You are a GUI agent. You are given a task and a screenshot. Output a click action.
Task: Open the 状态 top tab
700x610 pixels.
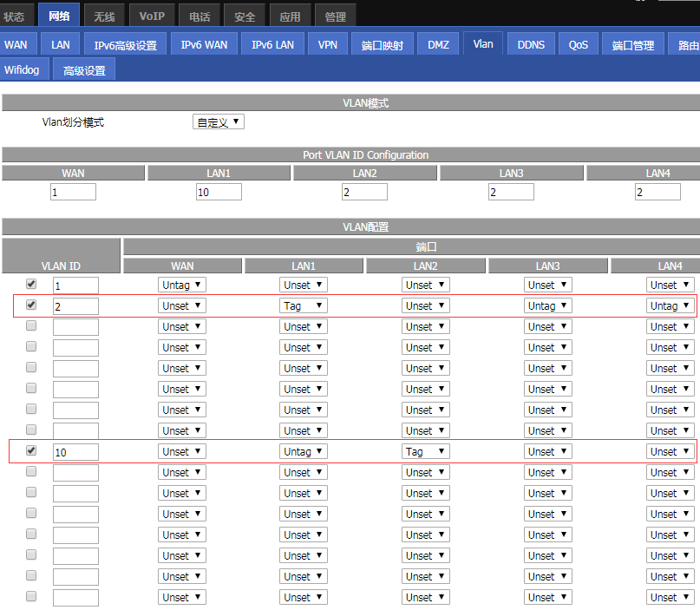click(x=17, y=16)
